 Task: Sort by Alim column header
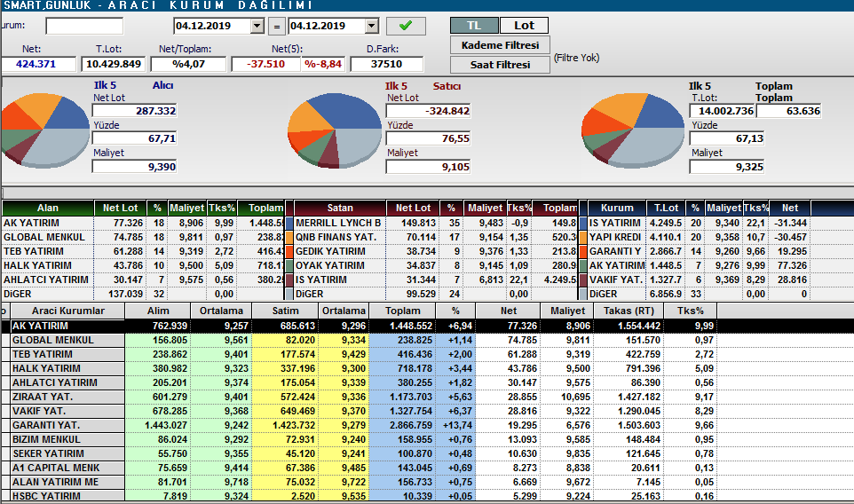click(x=158, y=311)
